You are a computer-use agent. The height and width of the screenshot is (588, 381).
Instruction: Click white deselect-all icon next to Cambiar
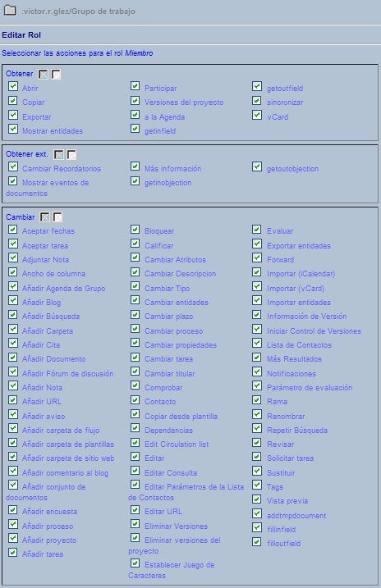click(x=57, y=217)
